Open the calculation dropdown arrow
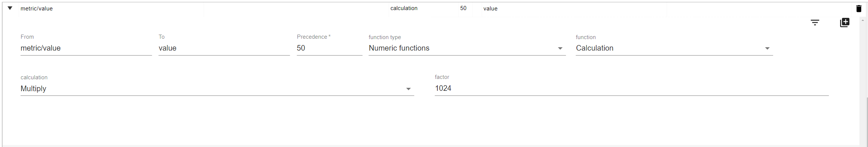 point(408,89)
